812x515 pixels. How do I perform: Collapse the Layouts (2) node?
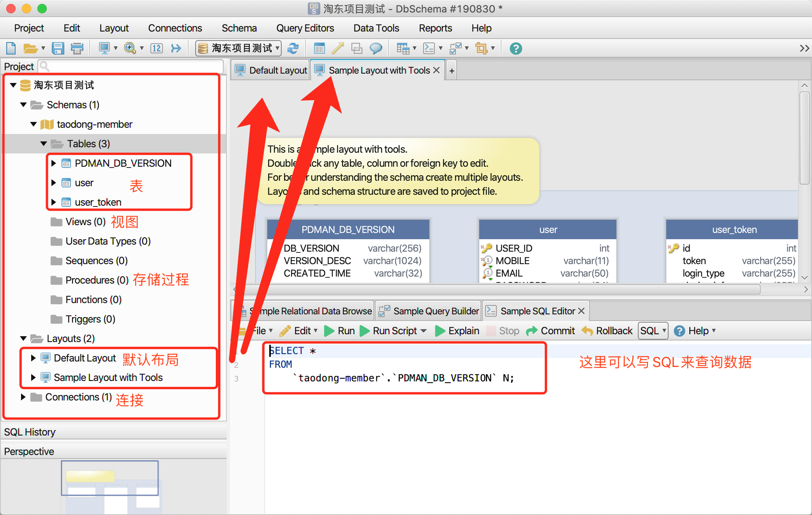(23, 339)
